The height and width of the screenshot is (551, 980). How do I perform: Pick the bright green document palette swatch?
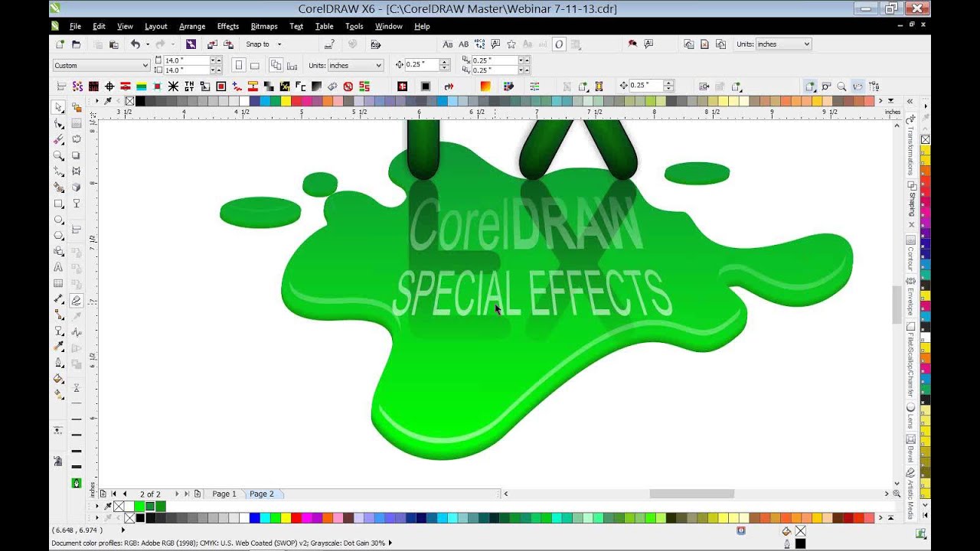[x=139, y=506]
